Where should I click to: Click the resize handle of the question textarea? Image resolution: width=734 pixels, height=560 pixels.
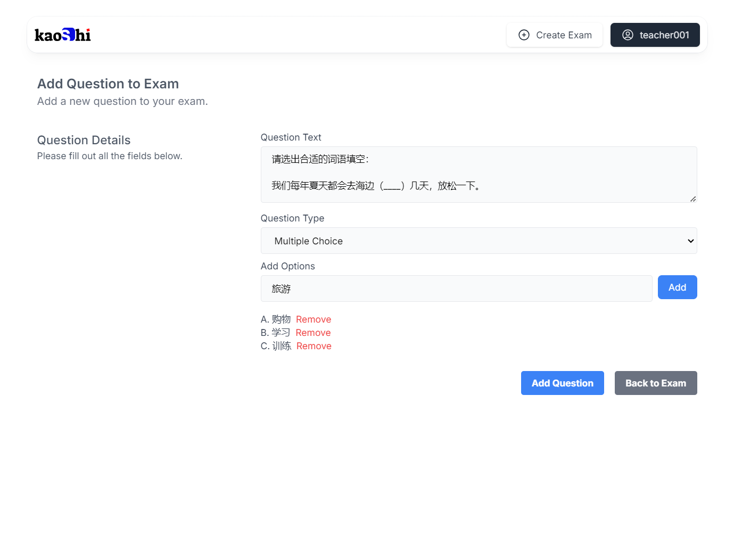point(692,199)
